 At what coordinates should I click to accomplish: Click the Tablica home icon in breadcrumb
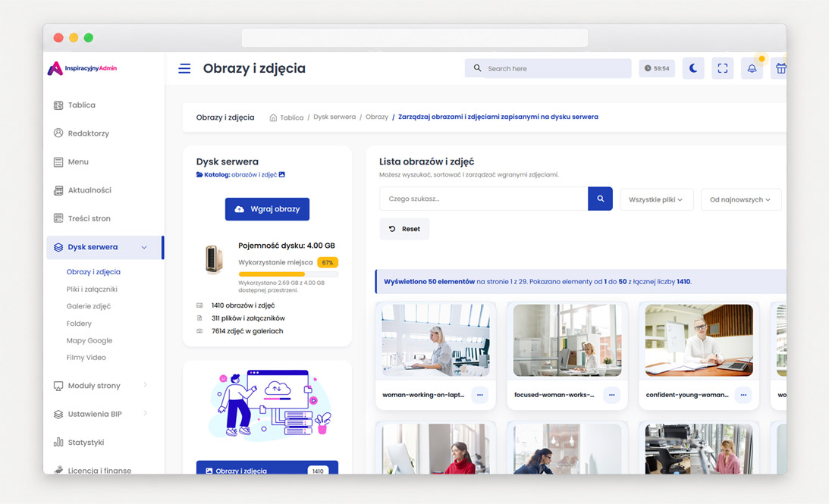[273, 117]
